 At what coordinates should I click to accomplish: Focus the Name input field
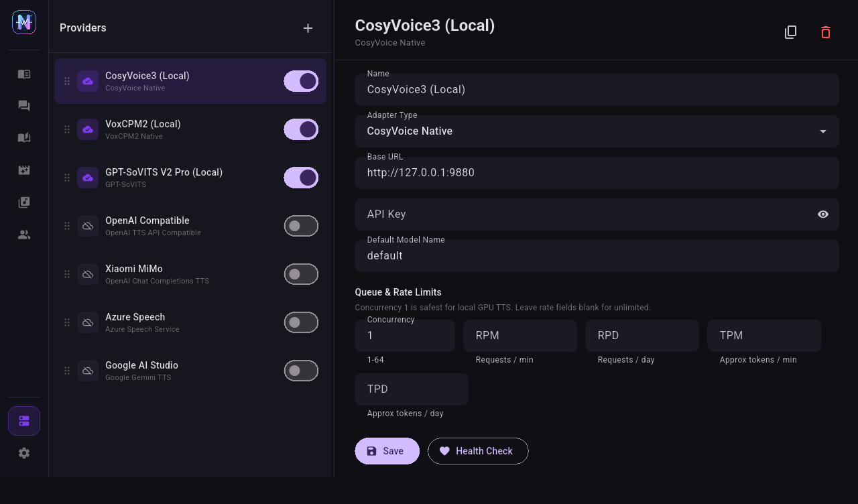(597, 90)
